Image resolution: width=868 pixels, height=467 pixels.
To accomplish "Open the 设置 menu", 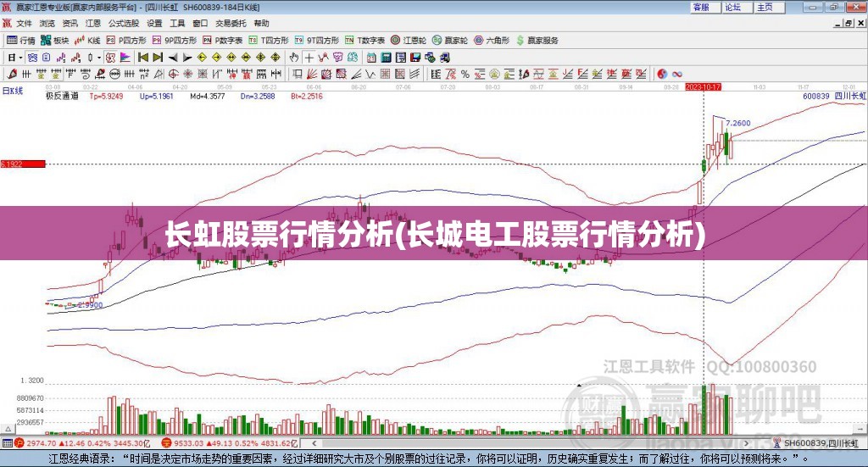I will click(154, 23).
